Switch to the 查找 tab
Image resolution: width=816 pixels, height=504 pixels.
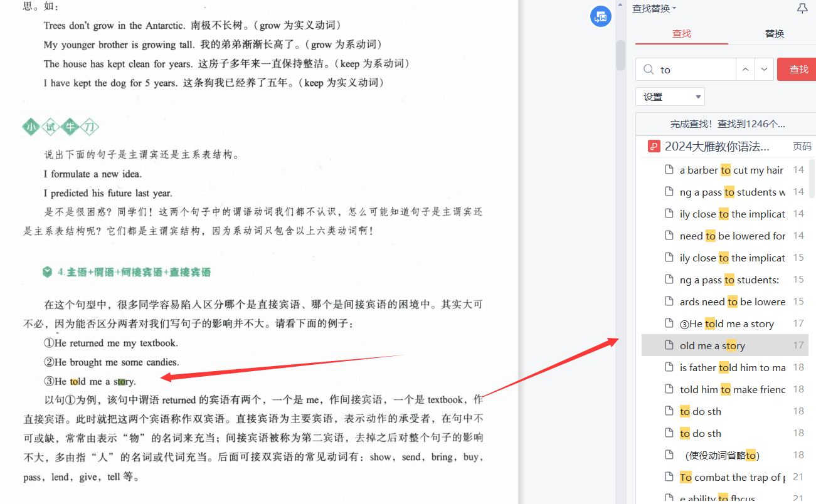[x=682, y=34]
